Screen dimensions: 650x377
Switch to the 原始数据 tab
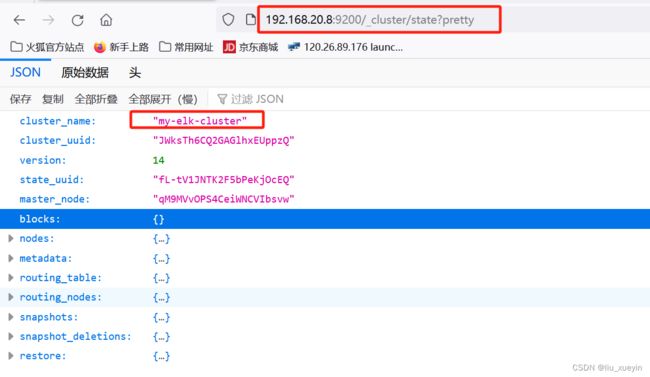85,73
